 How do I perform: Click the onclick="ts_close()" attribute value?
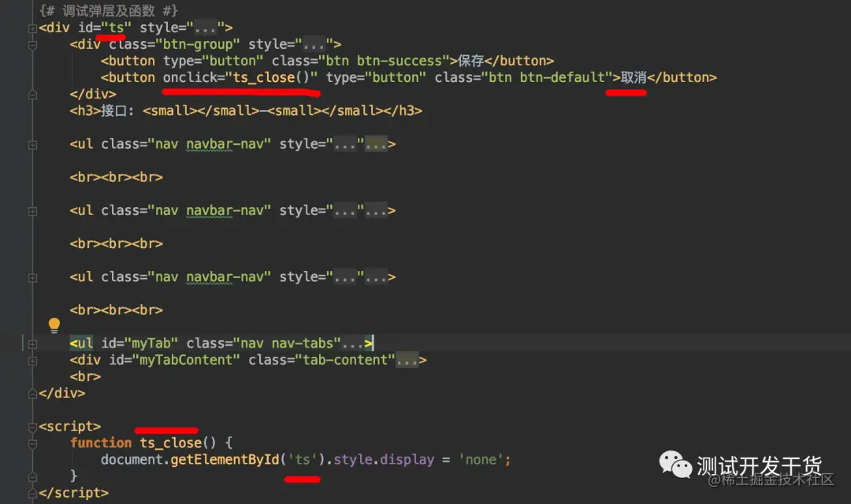[x=271, y=78]
